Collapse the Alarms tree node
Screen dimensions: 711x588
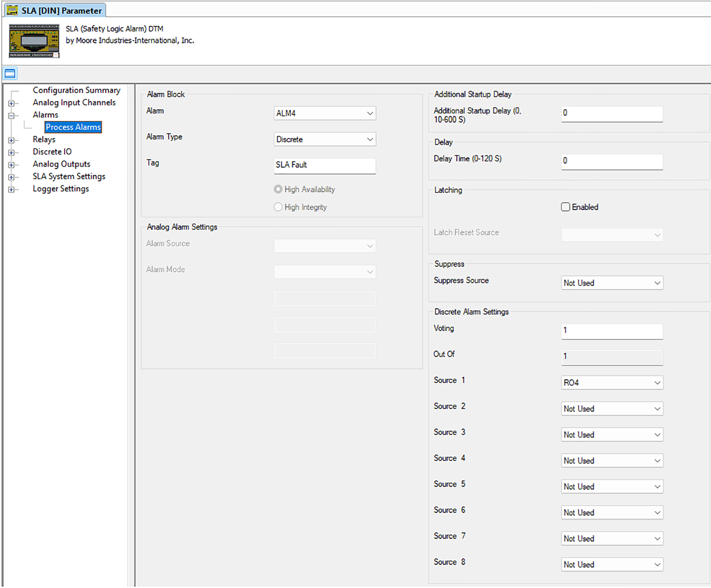(x=11, y=116)
